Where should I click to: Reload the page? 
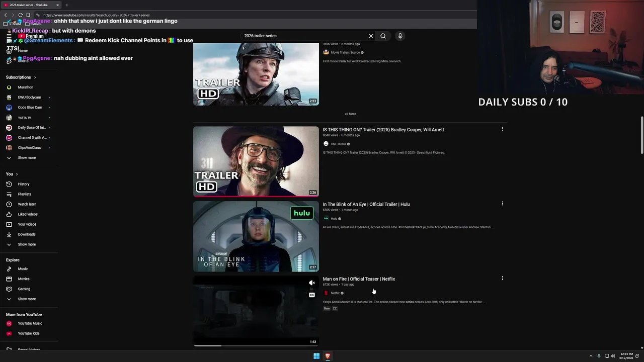coord(20,15)
